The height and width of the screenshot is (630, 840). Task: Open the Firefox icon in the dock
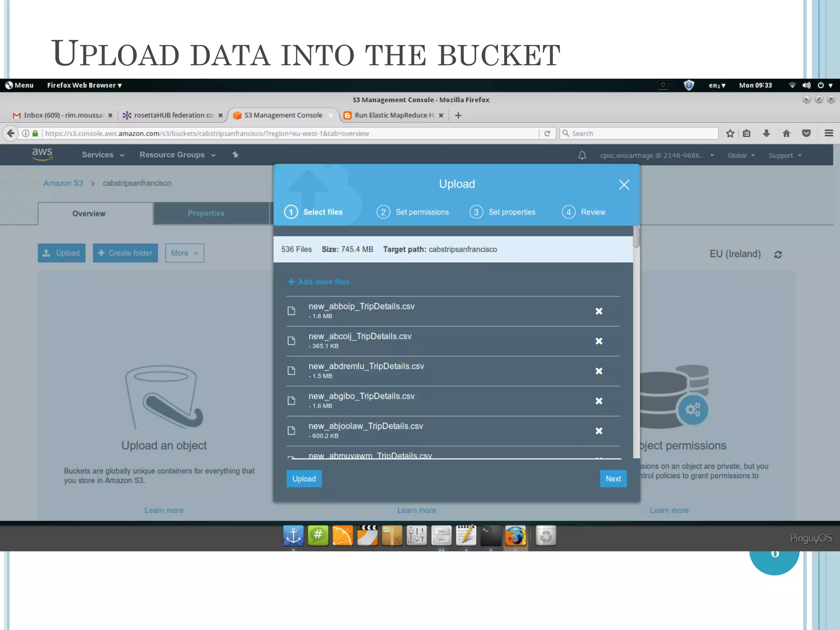pos(516,536)
